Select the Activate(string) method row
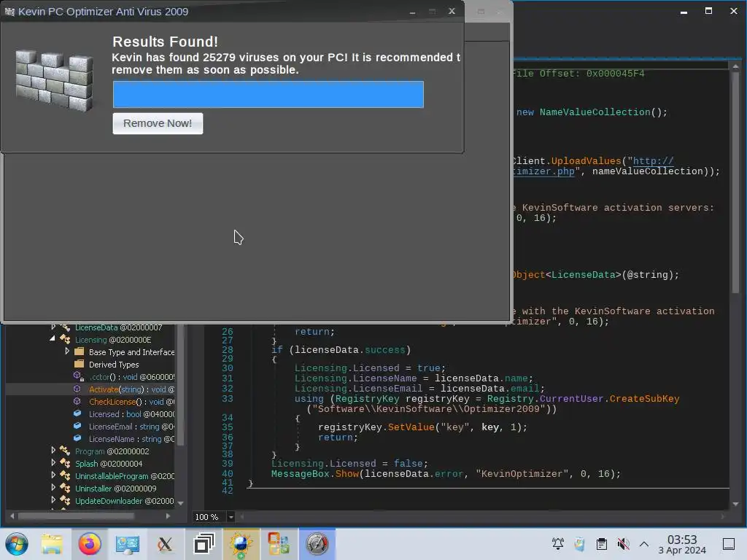 point(90,389)
